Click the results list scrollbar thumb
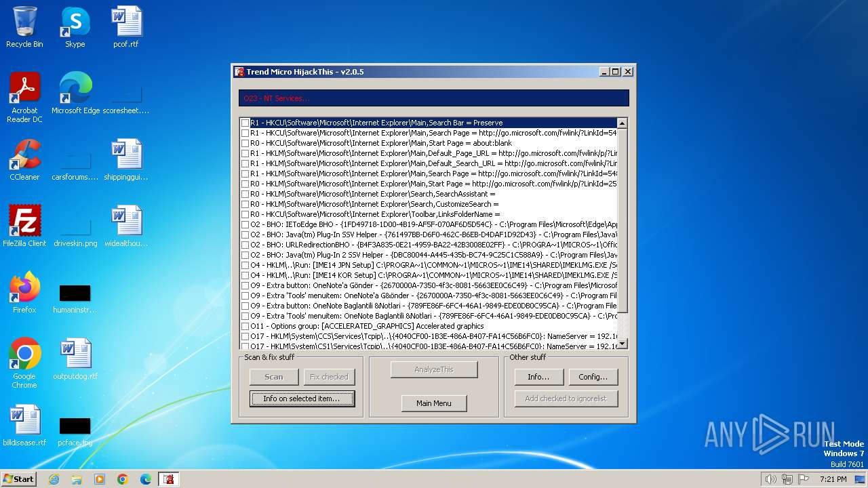The height and width of the screenshot is (488, 868). pyautogui.click(x=623, y=220)
